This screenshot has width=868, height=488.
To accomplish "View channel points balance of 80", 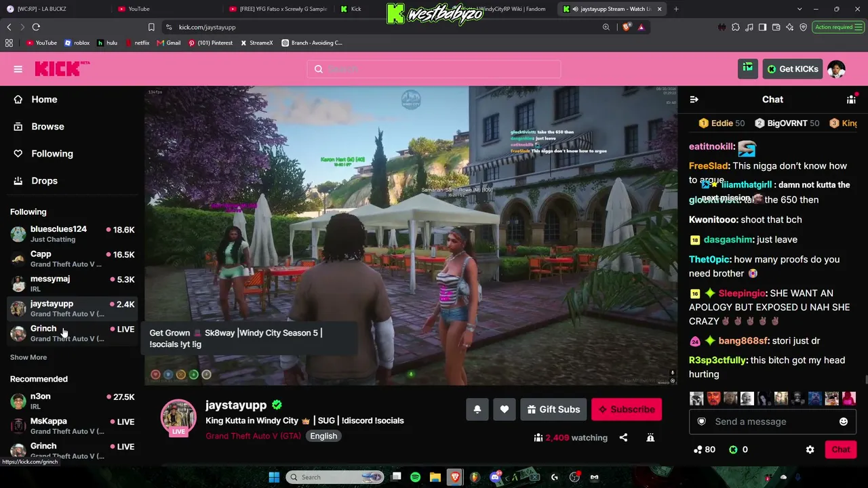I will pyautogui.click(x=704, y=449).
